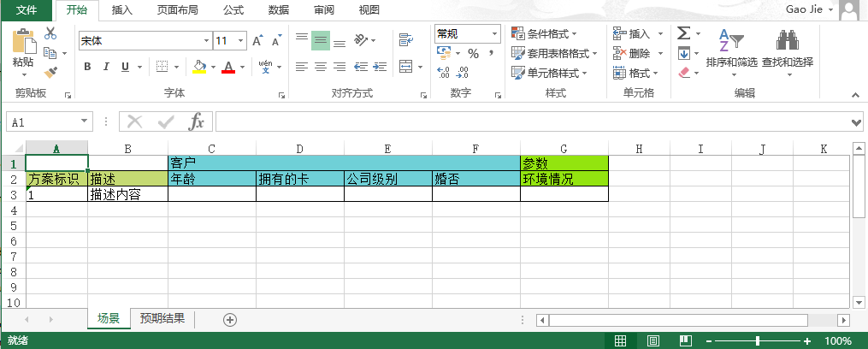Open the font size dropdown

[x=241, y=41]
